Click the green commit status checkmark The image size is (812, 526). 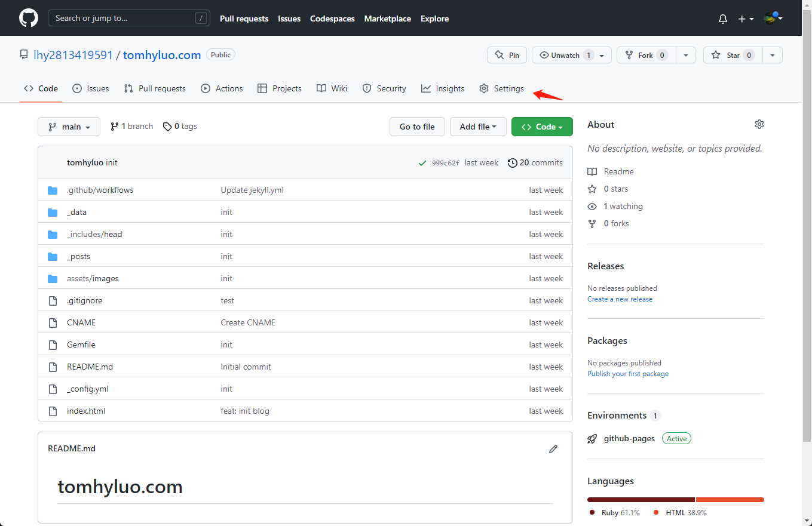click(422, 162)
